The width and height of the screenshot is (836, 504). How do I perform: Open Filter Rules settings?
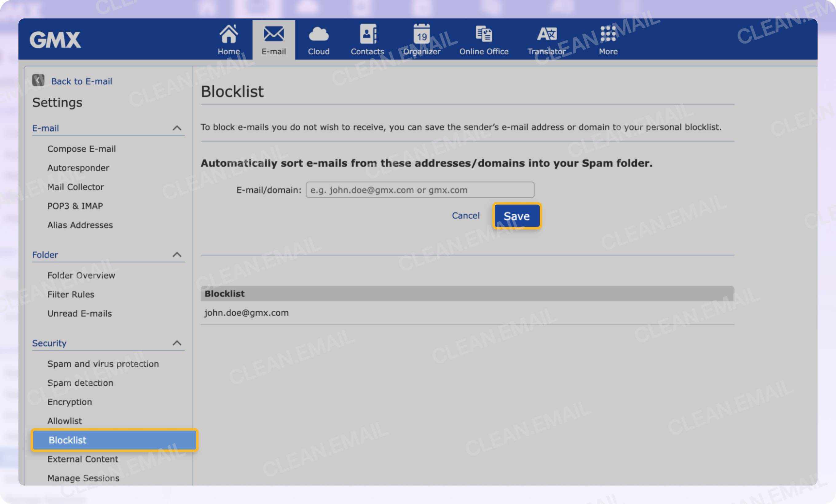click(x=71, y=294)
